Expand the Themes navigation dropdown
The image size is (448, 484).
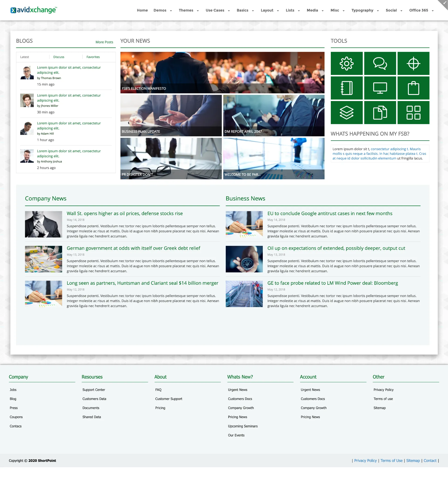tap(187, 10)
